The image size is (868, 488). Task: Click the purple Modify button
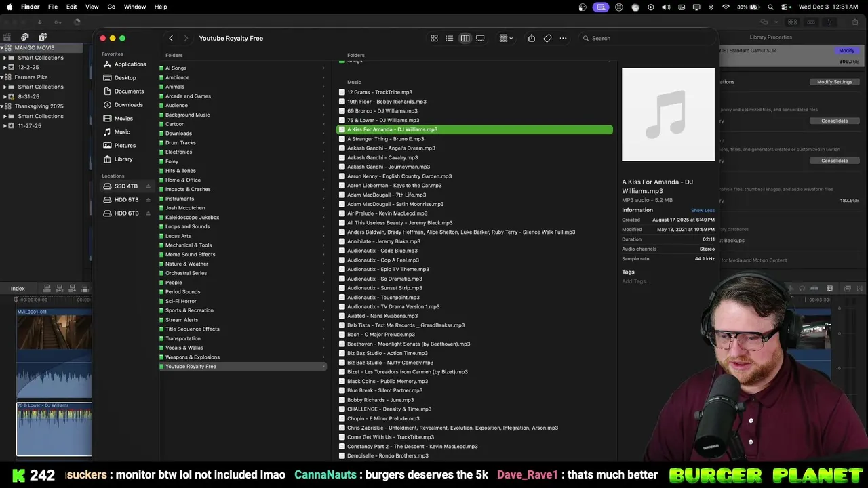(846, 51)
